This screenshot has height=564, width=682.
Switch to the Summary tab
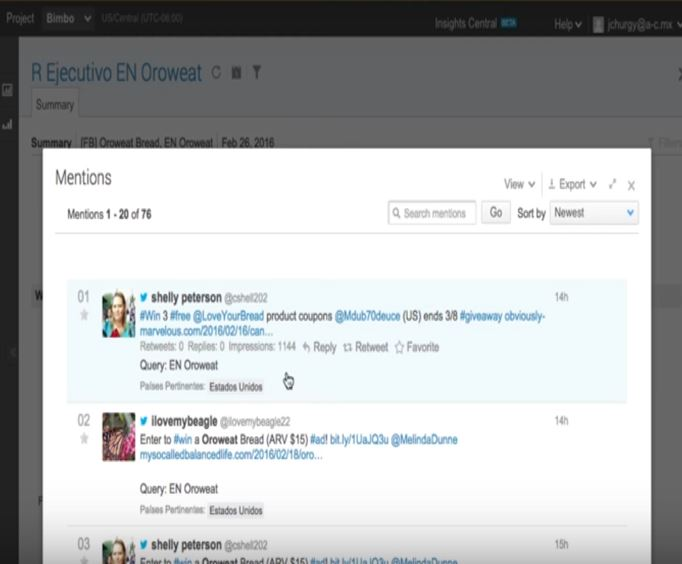[55, 105]
